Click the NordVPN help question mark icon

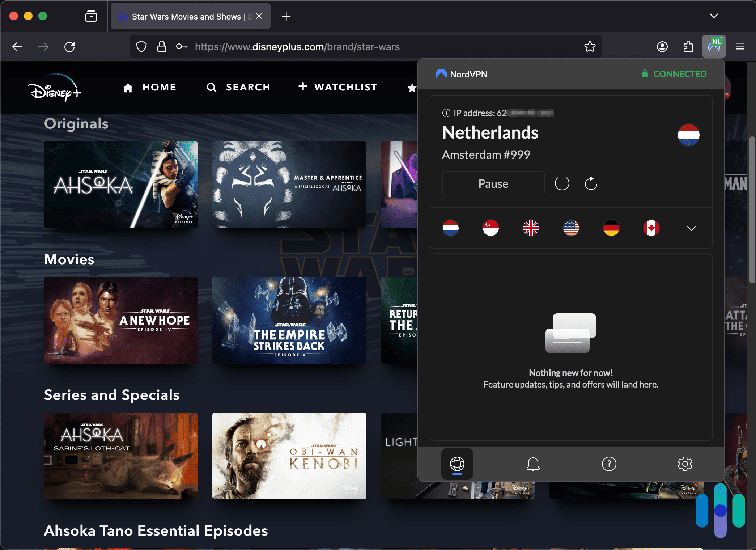pos(609,463)
